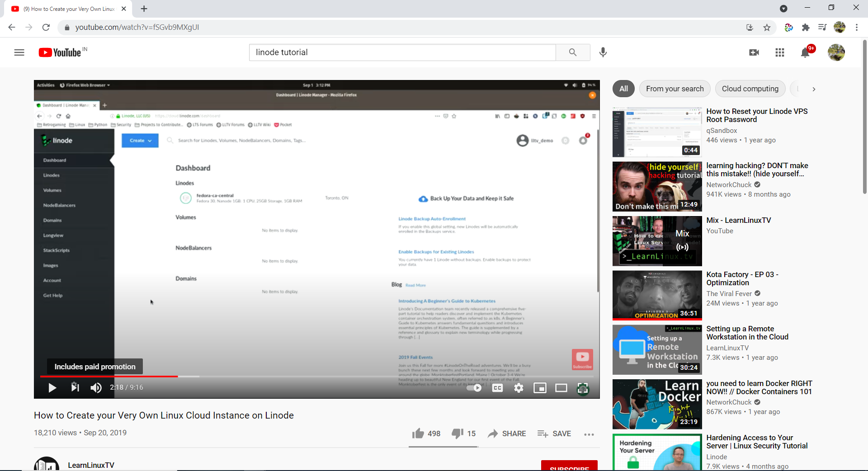868x471 pixels.
Task: Open player settings gear
Action: point(519,388)
